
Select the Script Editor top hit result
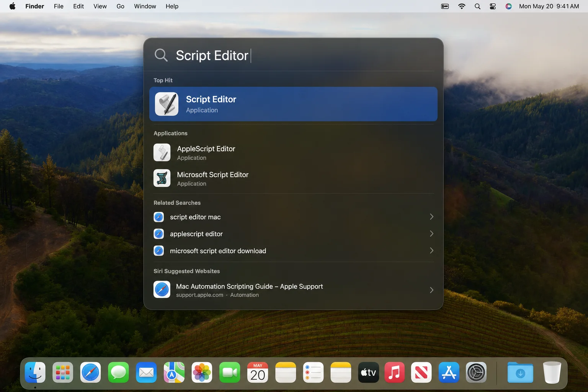point(293,104)
